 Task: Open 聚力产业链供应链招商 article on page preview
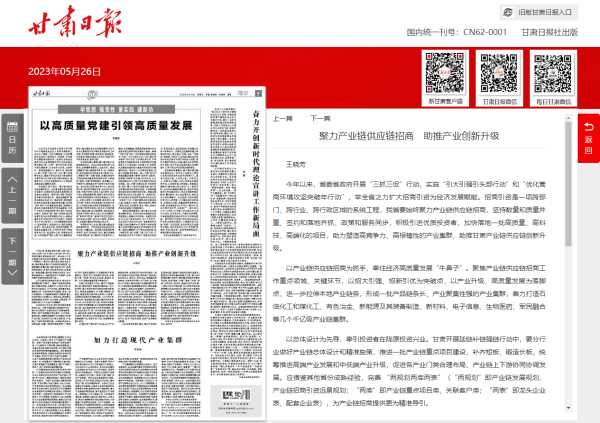click(x=137, y=254)
